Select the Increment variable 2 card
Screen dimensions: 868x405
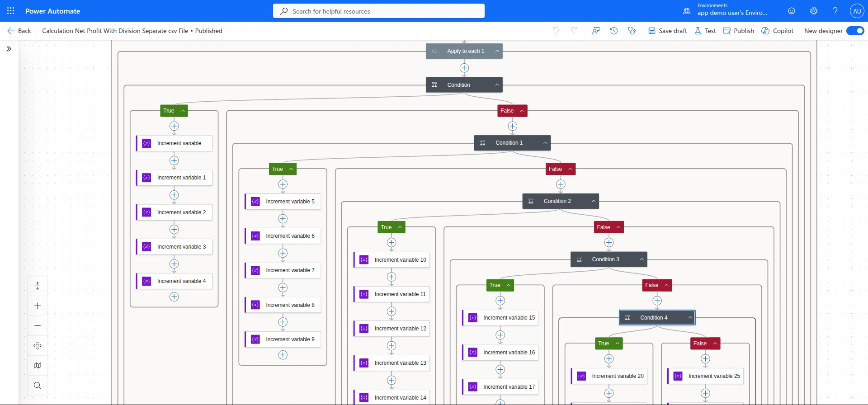pos(174,212)
